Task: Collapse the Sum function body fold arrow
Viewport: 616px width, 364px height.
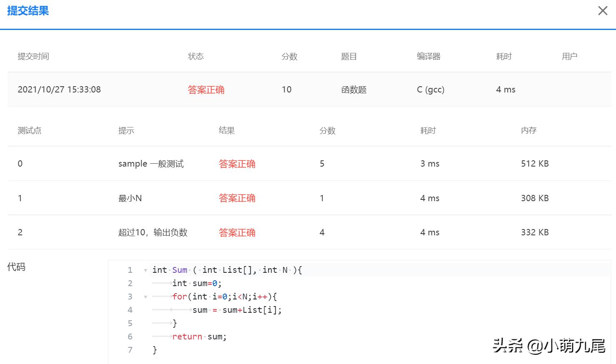Action: click(x=145, y=270)
